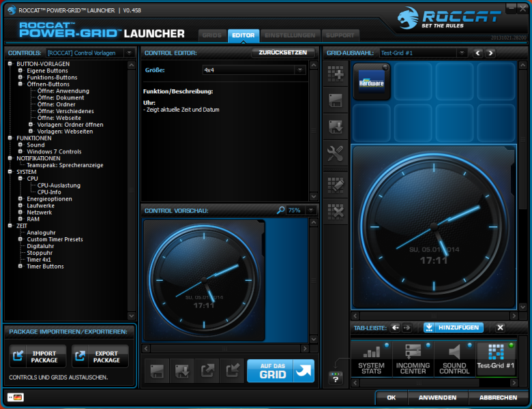Click the Anwenden button
The height and width of the screenshot is (409, 532).
click(x=437, y=397)
